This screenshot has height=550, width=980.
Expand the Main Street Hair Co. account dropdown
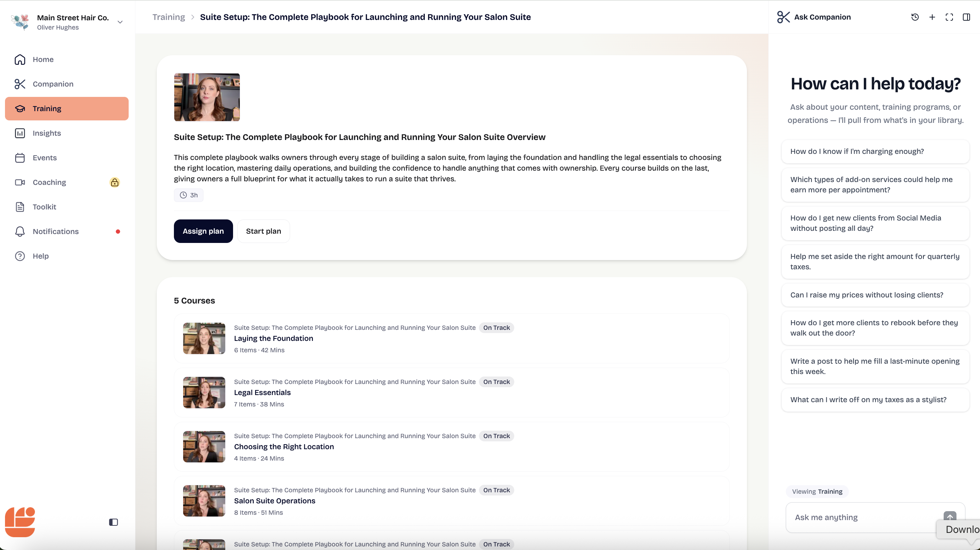(120, 22)
